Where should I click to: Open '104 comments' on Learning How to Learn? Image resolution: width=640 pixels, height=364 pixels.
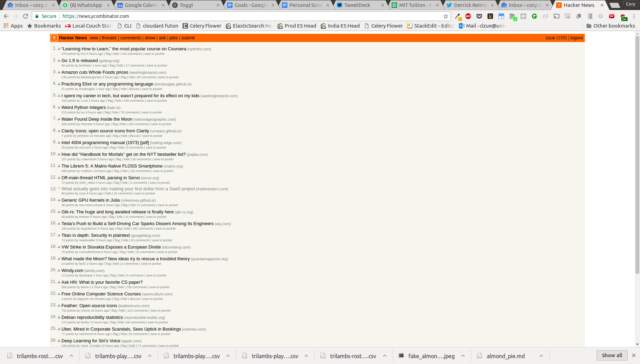131,54
